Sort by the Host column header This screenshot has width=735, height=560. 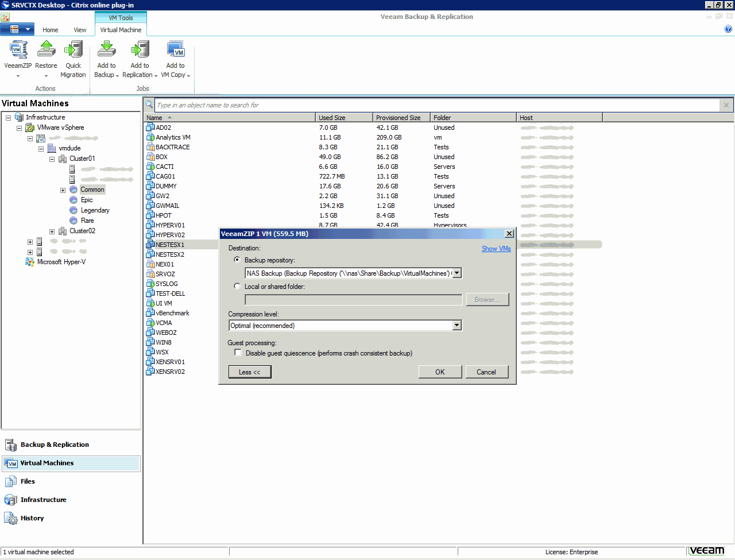tap(560, 118)
